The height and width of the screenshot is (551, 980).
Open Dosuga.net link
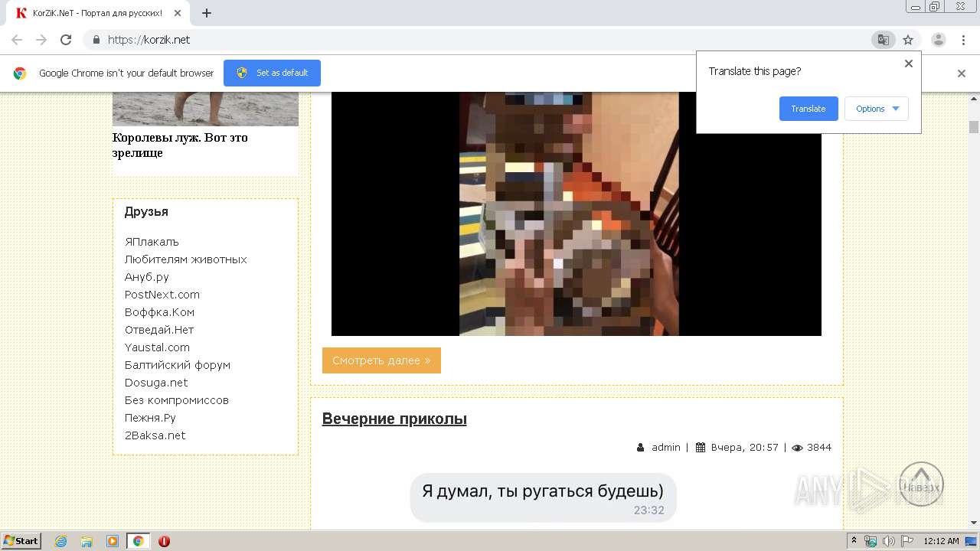[156, 383]
